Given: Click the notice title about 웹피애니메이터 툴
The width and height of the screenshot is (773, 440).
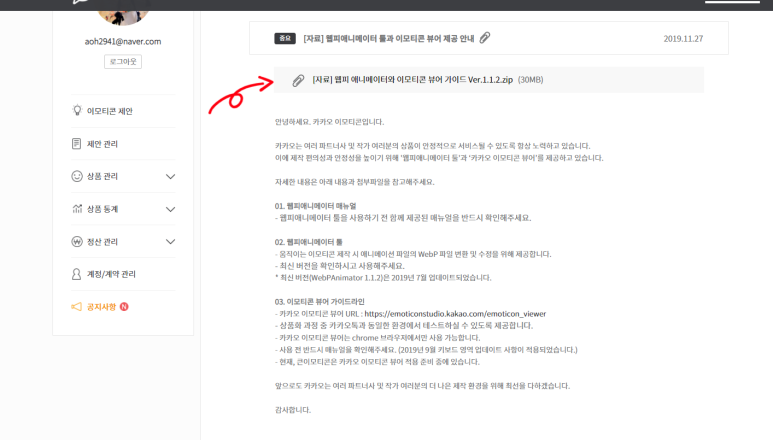Looking at the screenshot, I should tap(388, 38).
